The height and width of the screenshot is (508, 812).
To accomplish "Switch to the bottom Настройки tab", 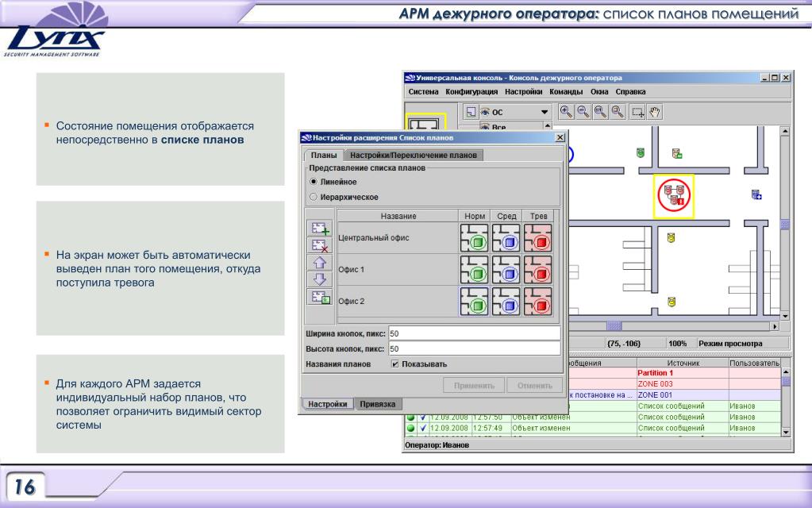I will [x=327, y=404].
